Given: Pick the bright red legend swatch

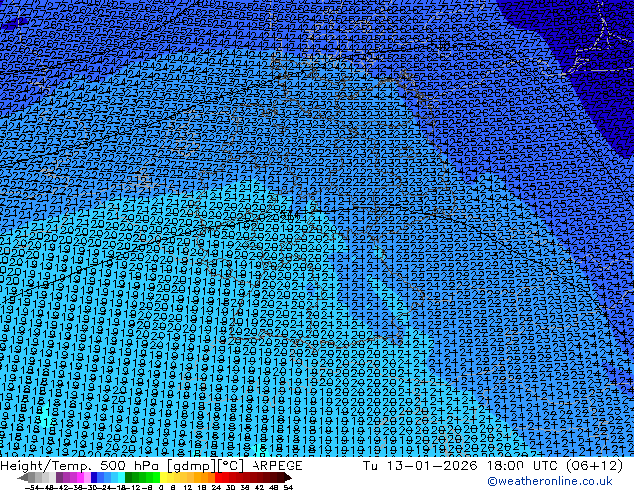Looking at the screenshot, I should [218, 478].
